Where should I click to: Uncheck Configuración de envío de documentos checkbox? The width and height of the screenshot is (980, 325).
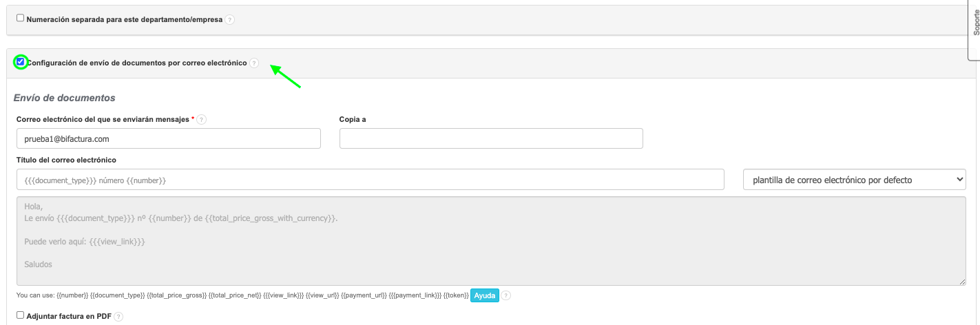(21, 62)
